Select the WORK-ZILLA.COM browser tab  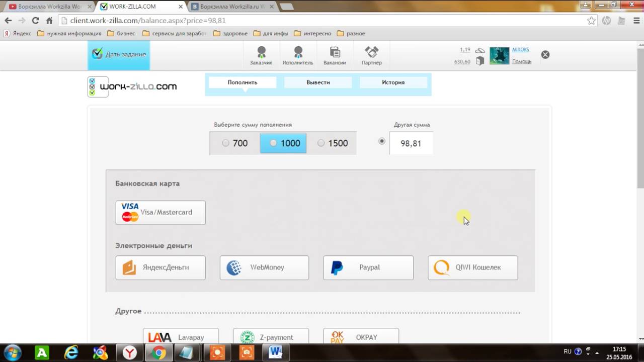[140, 7]
